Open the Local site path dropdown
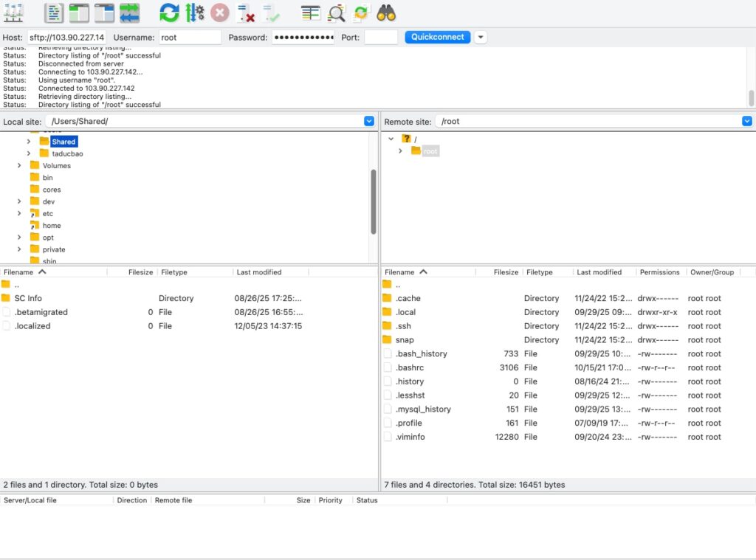 click(368, 121)
